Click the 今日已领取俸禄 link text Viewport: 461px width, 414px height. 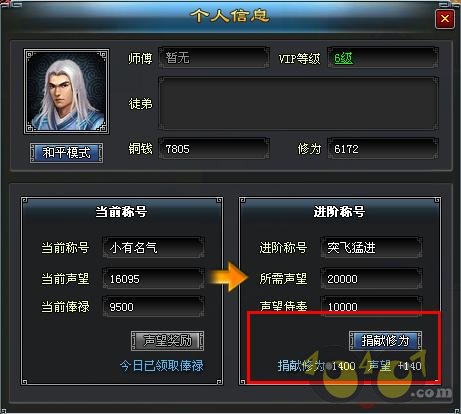(x=162, y=366)
